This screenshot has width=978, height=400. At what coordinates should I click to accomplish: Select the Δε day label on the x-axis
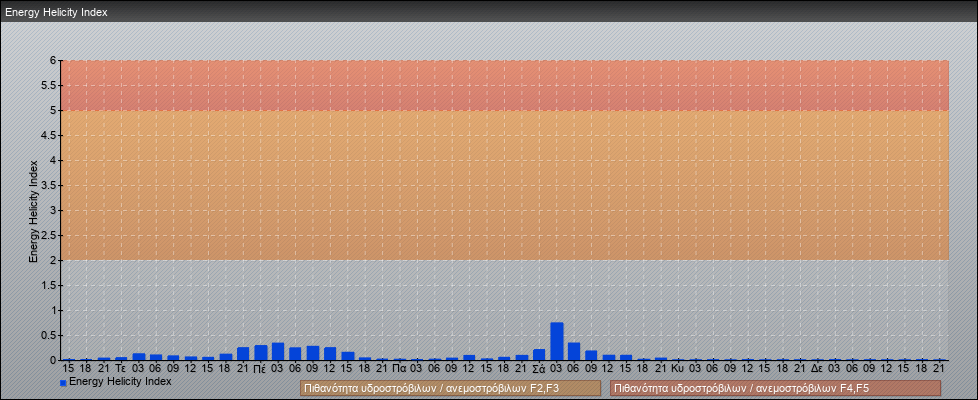(818, 369)
